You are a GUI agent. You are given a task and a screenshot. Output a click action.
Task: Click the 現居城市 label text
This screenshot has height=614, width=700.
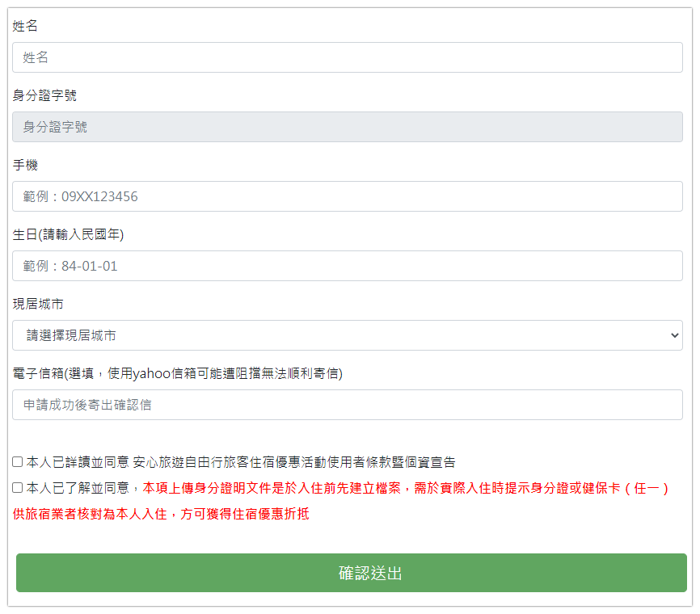(38, 305)
